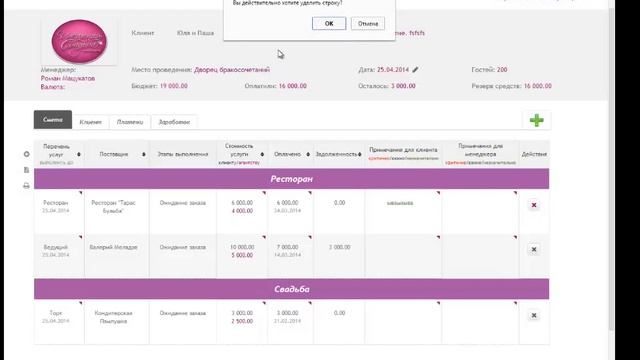
Task: Click Ожидание заказа stage in Торт row
Action: pyautogui.click(x=182, y=313)
